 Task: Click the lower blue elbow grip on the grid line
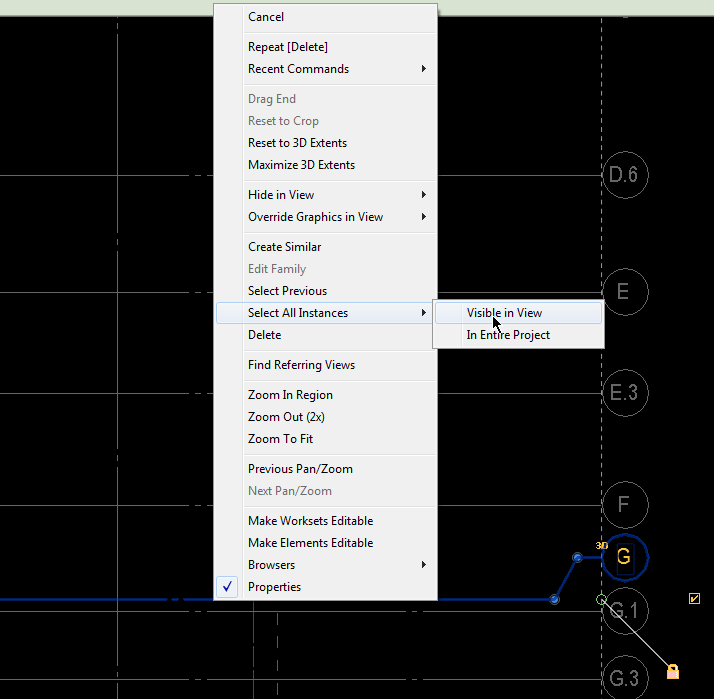(x=554, y=599)
